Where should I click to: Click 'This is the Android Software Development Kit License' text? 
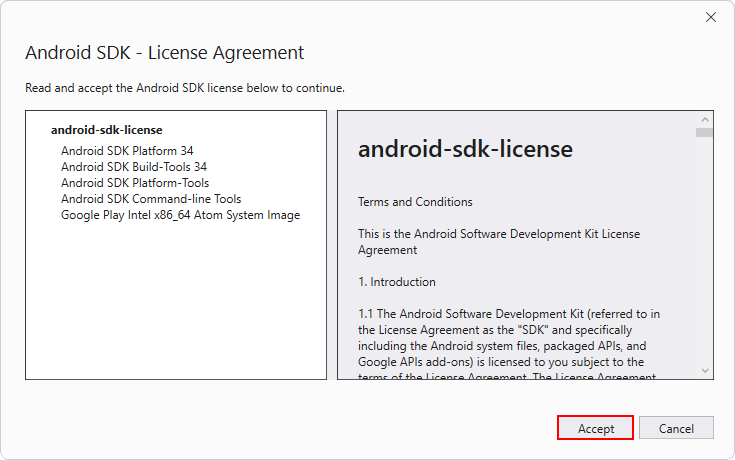pyautogui.click(x=499, y=241)
